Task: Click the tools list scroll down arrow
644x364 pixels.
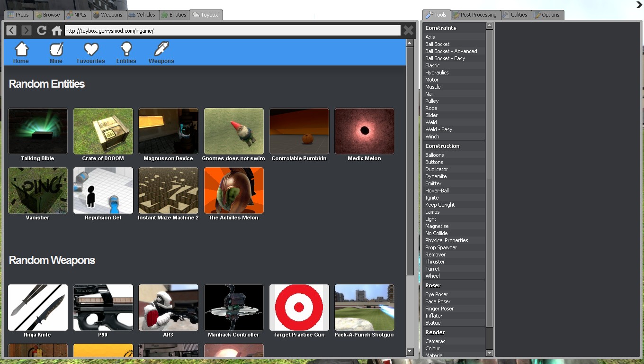Action: (x=490, y=353)
